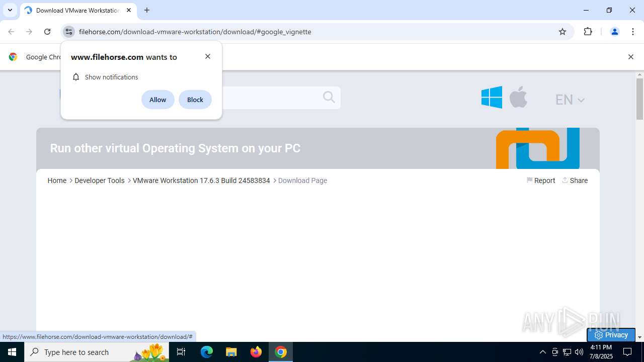Bookmark this page with the star
Screen dimensions: 644x362
562,32
